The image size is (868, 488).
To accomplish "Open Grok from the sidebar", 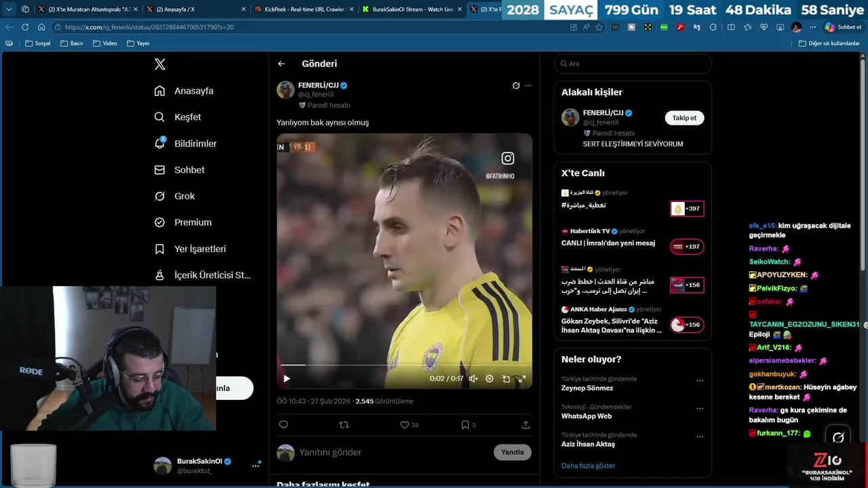I will pos(174,196).
